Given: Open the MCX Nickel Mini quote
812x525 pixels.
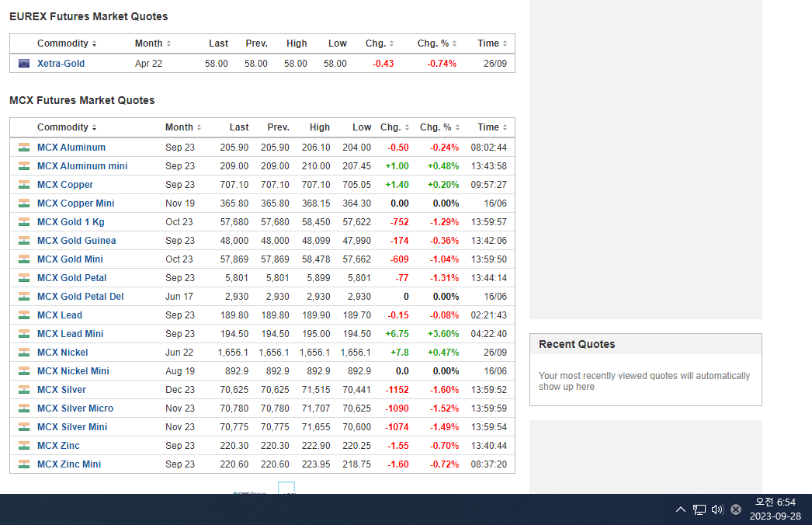Looking at the screenshot, I should pos(73,371).
